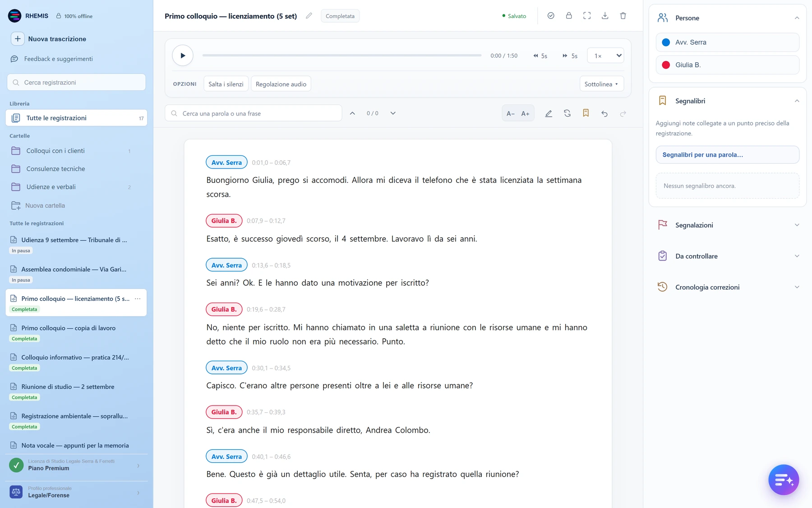Click Avv. Serra blue color dot
Image resolution: width=812 pixels, height=508 pixels.
pos(666,42)
